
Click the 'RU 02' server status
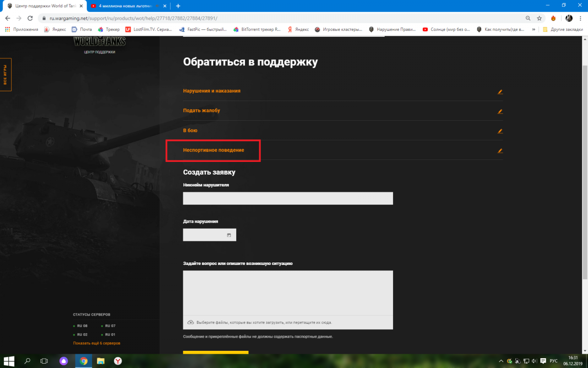80,335
